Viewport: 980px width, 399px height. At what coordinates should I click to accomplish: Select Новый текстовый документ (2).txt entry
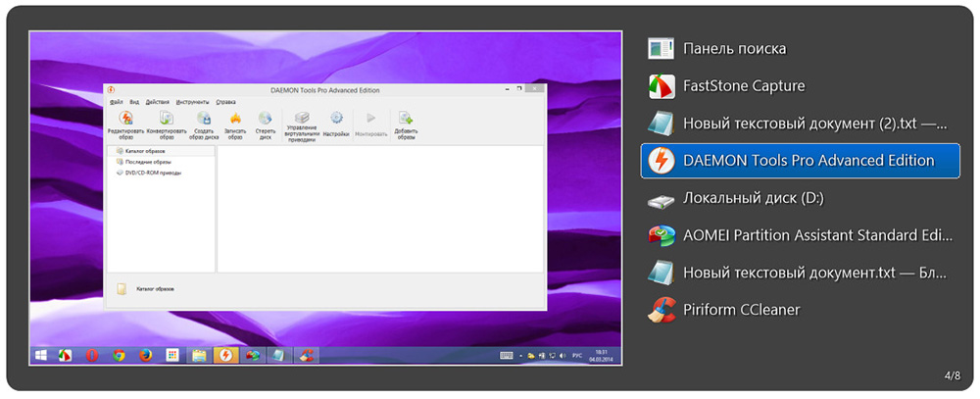tap(800, 124)
